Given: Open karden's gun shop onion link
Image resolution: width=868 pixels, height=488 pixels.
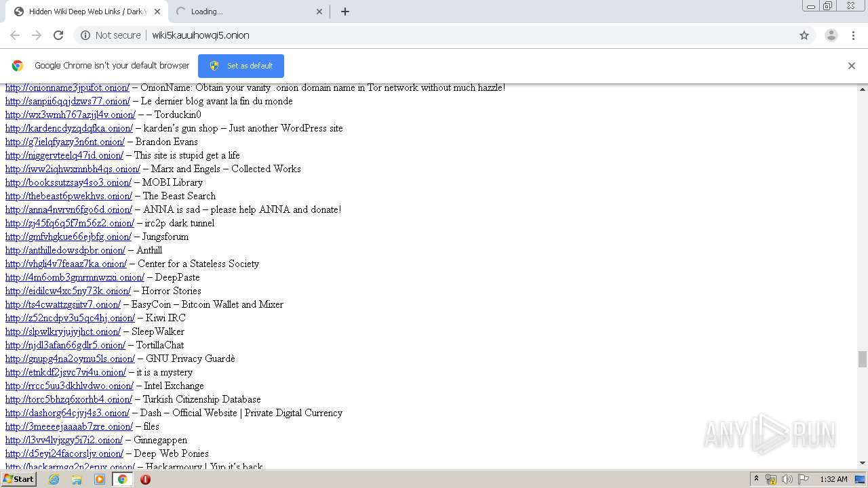Looking at the screenshot, I should (x=69, y=128).
